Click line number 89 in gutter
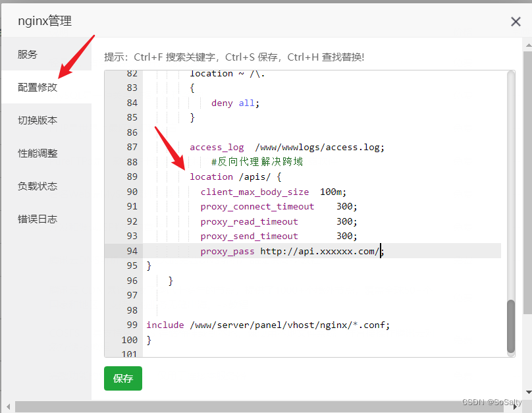The width and height of the screenshot is (532, 413). [132, 177]
